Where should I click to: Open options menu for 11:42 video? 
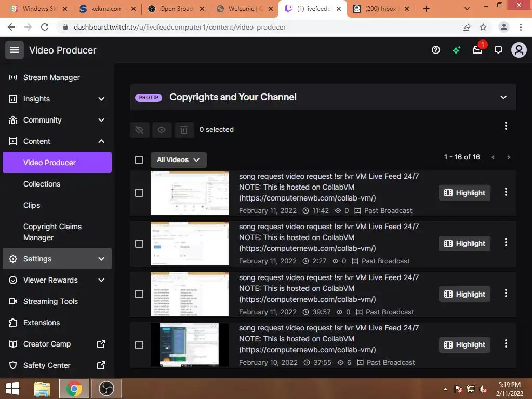pyautogui.click(x=506, y=192)
